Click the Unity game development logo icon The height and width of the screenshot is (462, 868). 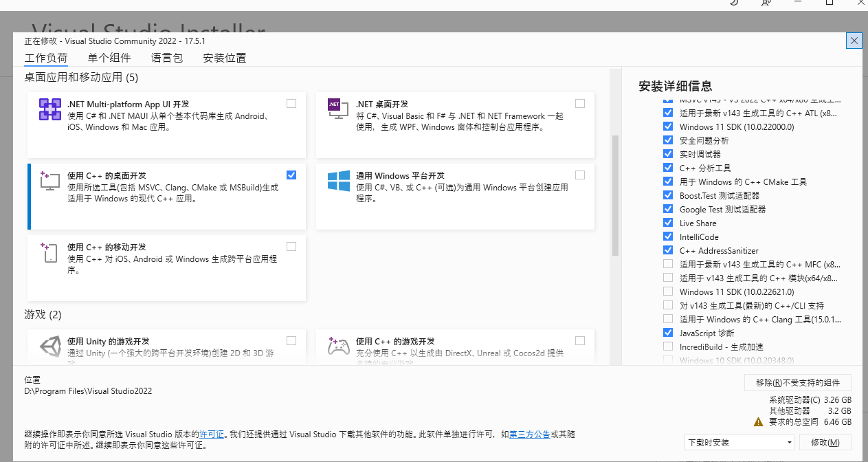[x=50, y=347]
